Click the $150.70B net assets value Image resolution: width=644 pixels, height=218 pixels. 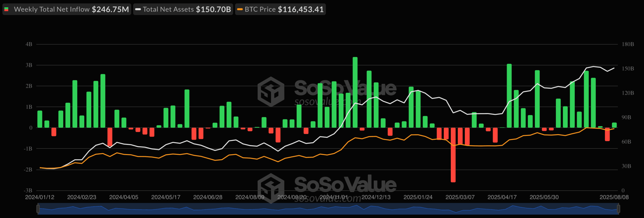click(x=213, y=9)
